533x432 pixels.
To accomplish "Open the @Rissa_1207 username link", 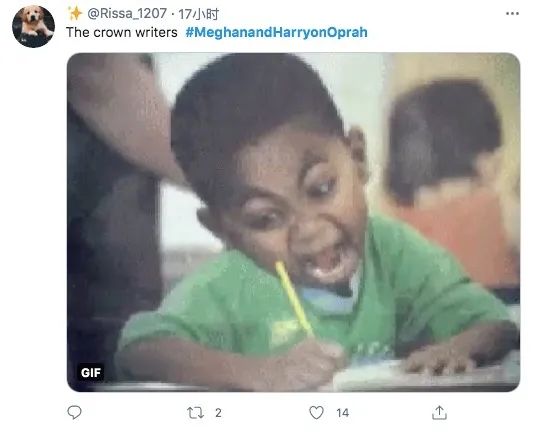I will click(127, 14).
